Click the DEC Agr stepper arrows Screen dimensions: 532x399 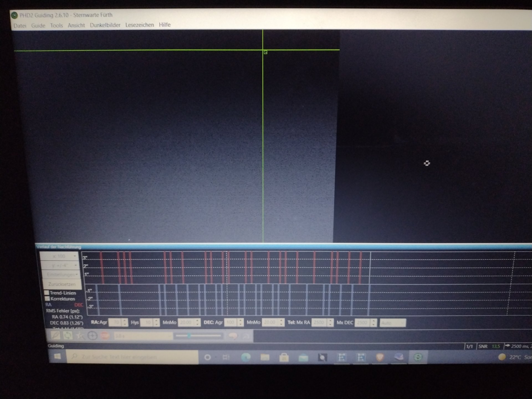241,322
